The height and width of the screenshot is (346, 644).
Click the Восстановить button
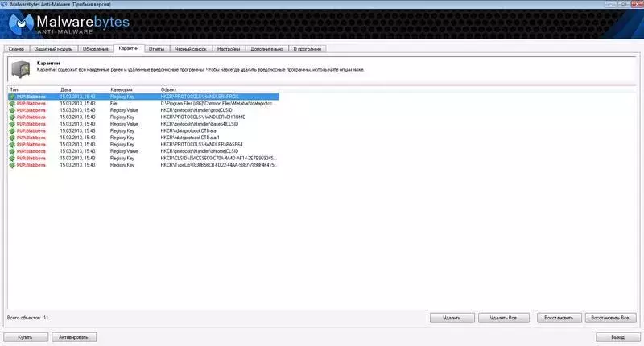pos(559,318)
